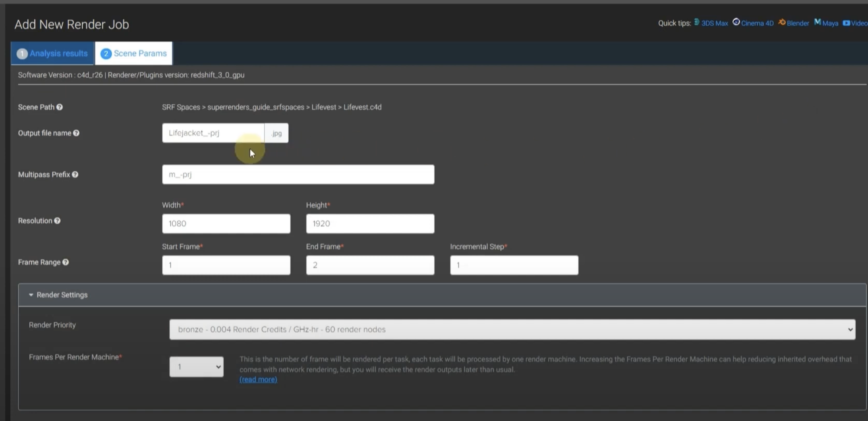Image resolution: width=868 pixels, height=421 pixels.
Task: Open the Video quick tips via YouTube icon
Action: click(x=847, y=23)
